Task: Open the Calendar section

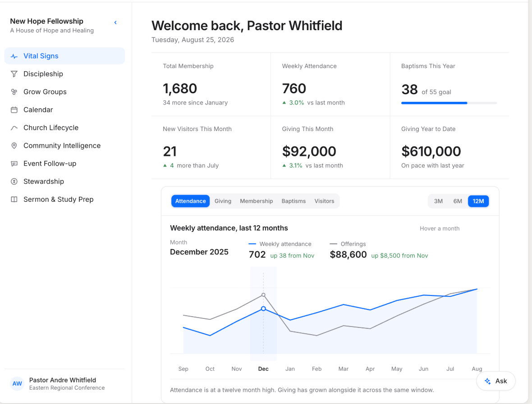Action: point(64,110)
